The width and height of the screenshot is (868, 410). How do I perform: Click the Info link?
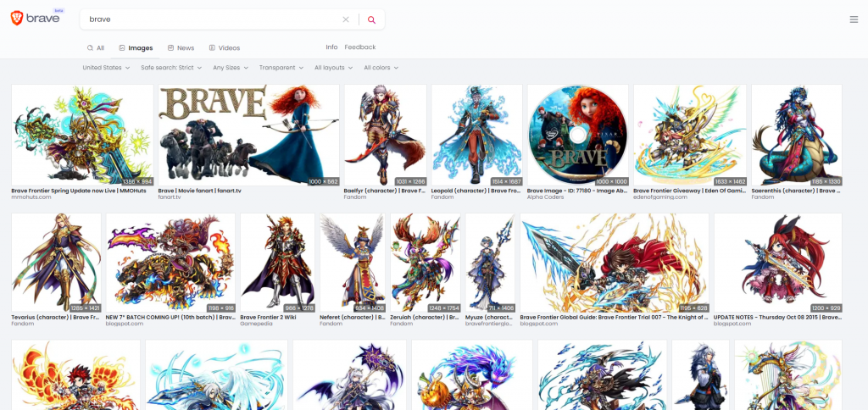click(x=331, y=47)
